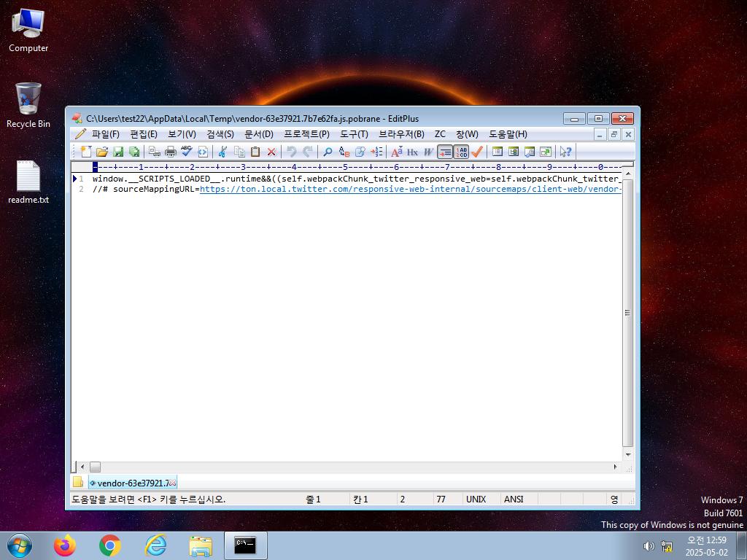747x560 pixels.
Task: Toggle auto indent button
Action: point(445,152)
